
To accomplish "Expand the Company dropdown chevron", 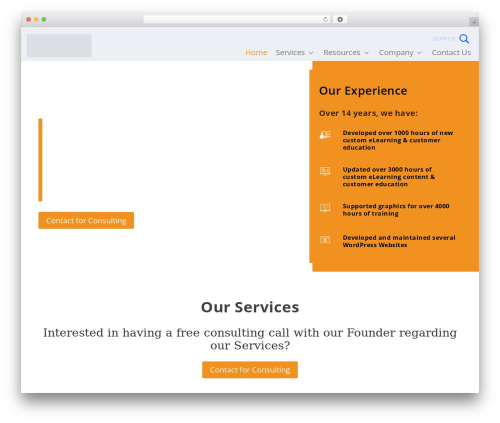I will click(419, 53).
